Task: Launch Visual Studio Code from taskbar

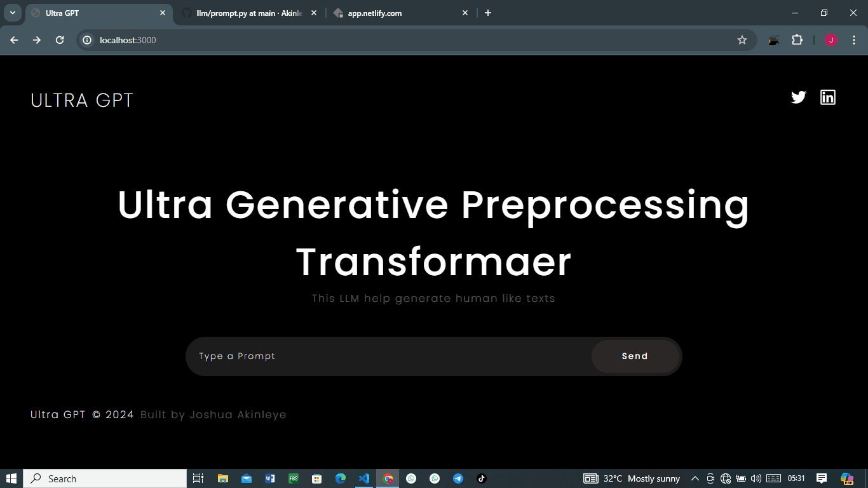Action: [364, 478]
